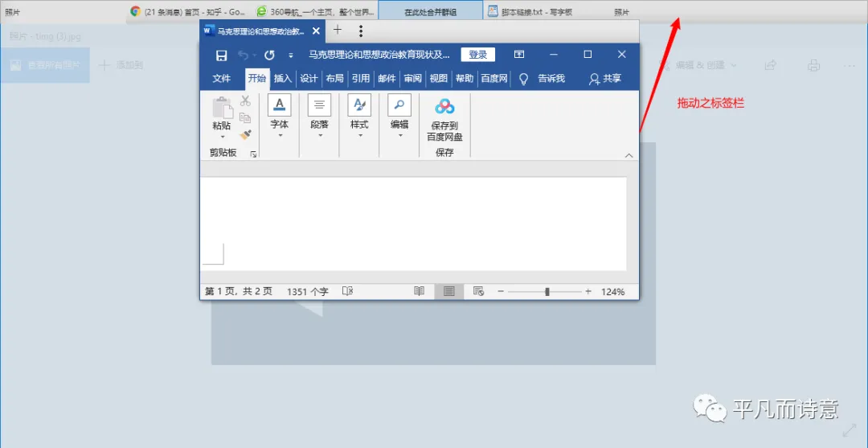Click the Save icon in Word's quick access toolbar

coord(222,55)
